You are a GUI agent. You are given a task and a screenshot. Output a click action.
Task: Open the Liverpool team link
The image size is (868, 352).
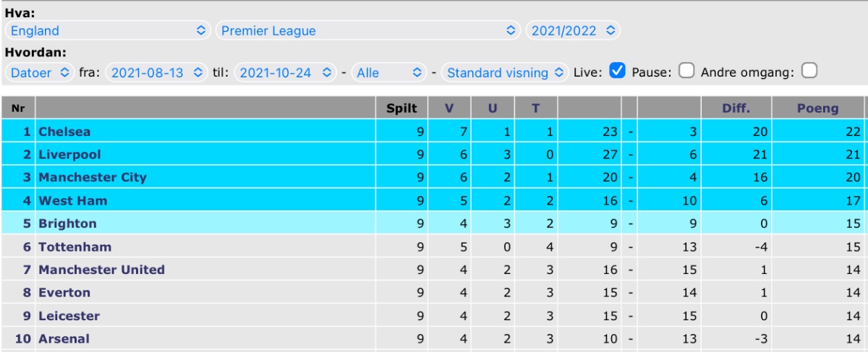[x=69, y=155]
